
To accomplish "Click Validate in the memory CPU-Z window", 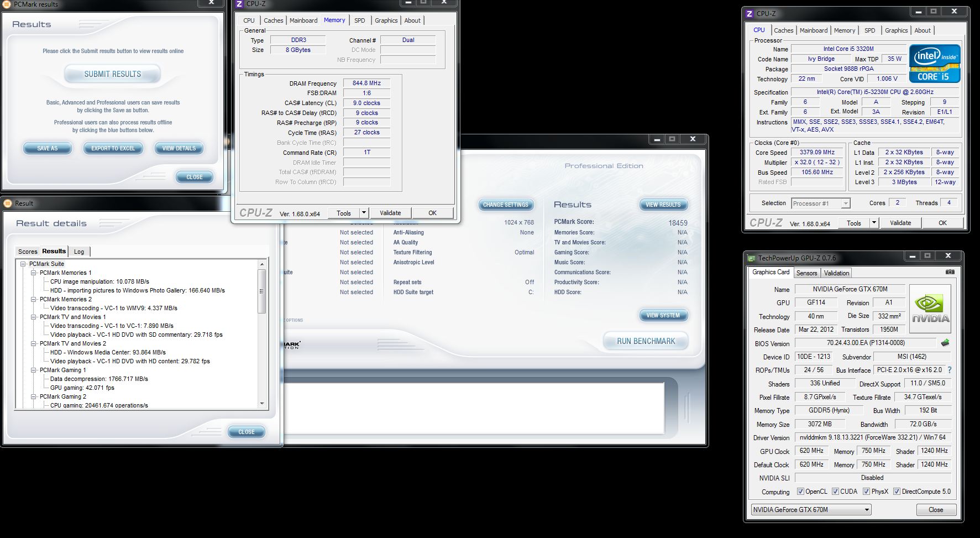I will click(390, 213).
